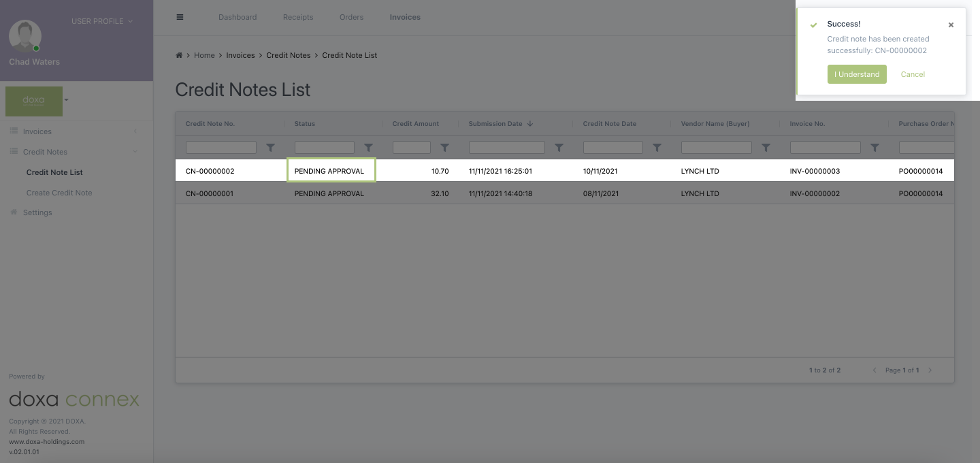Open the Status column filter icon
The width and height of the screenshot is (980, 463).
tap(368, 147)
